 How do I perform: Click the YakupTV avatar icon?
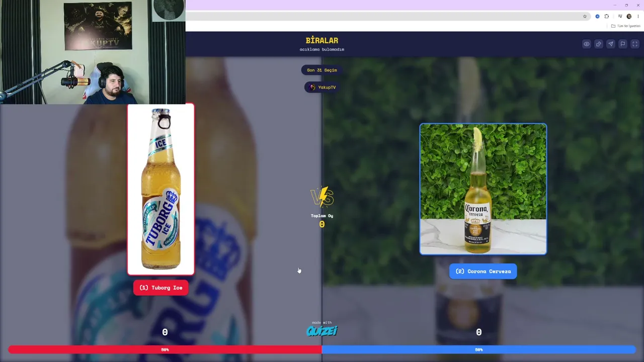coord(312,87)
